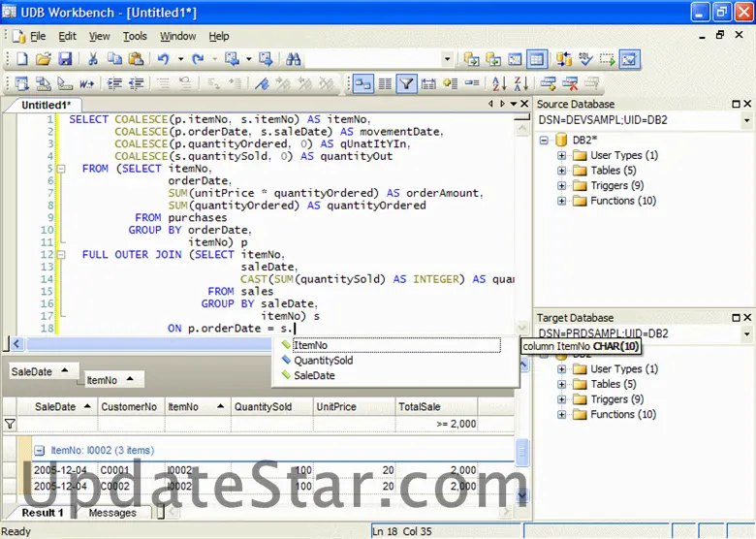Copy selection with the Copy icon
The image size is (756, 539).
pos(114,59)
